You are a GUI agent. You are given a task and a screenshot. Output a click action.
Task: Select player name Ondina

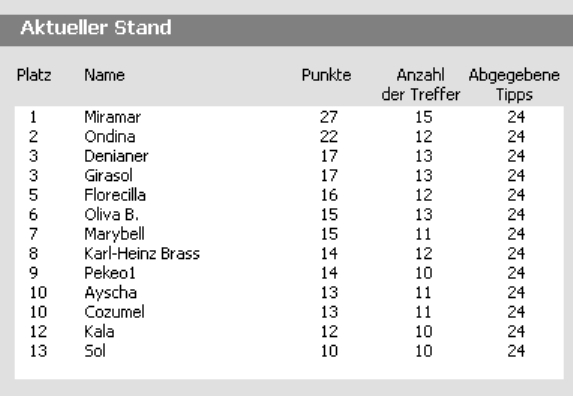[x=110, y=137]
